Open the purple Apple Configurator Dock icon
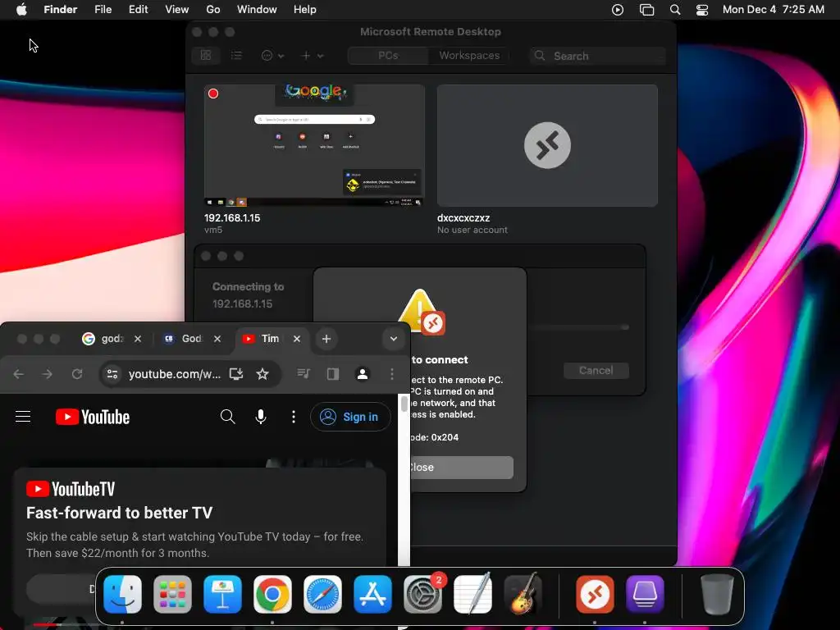Screen dimensions: 840x630 645,594
